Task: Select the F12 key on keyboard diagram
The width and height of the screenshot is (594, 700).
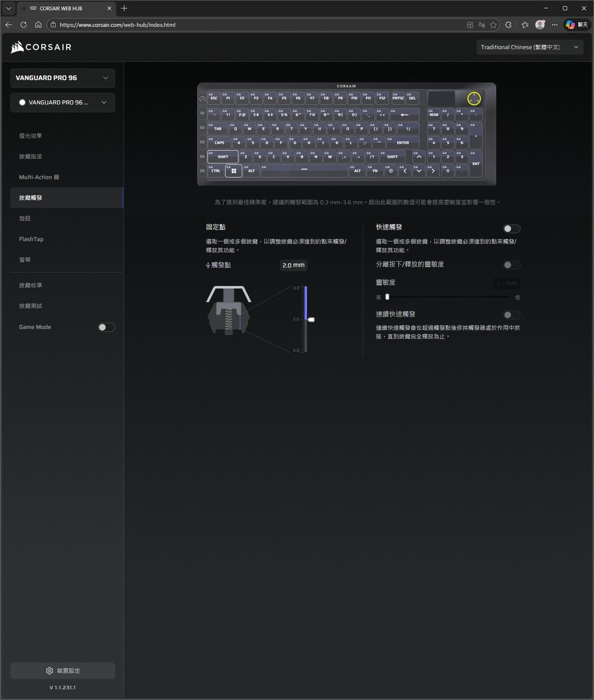Action: [382, 98]
